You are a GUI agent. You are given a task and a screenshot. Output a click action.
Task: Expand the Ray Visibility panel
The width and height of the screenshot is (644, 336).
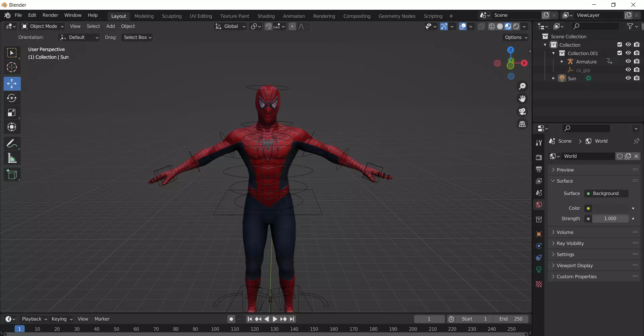pyautogui.click(x=594, y=243)
